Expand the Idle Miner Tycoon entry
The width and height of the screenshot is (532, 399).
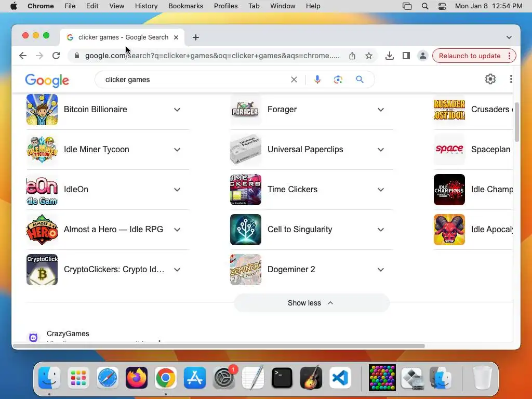click(x=177, y=150)
